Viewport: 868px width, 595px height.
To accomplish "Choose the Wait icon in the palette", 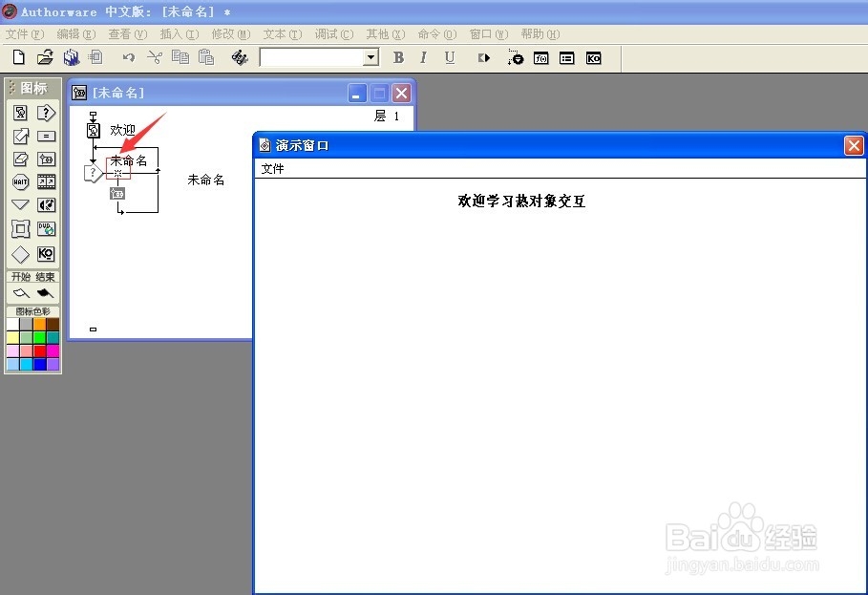I will [x=20, y=182].
